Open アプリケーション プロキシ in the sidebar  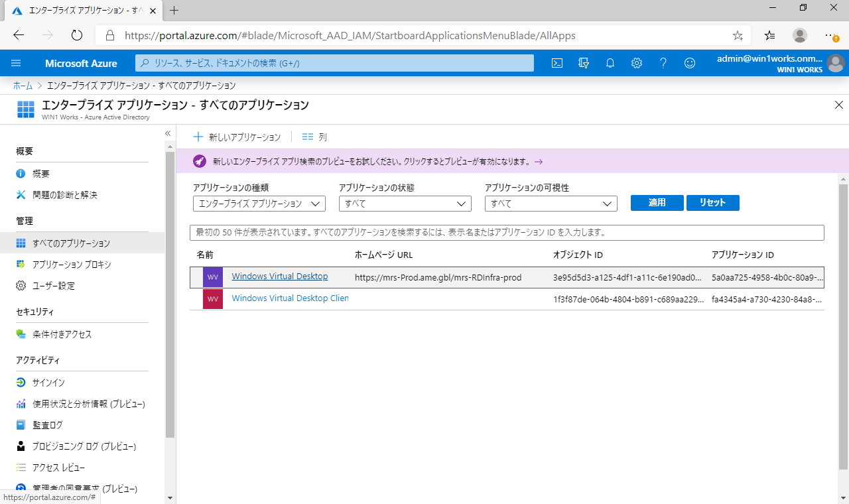point(72,265)
